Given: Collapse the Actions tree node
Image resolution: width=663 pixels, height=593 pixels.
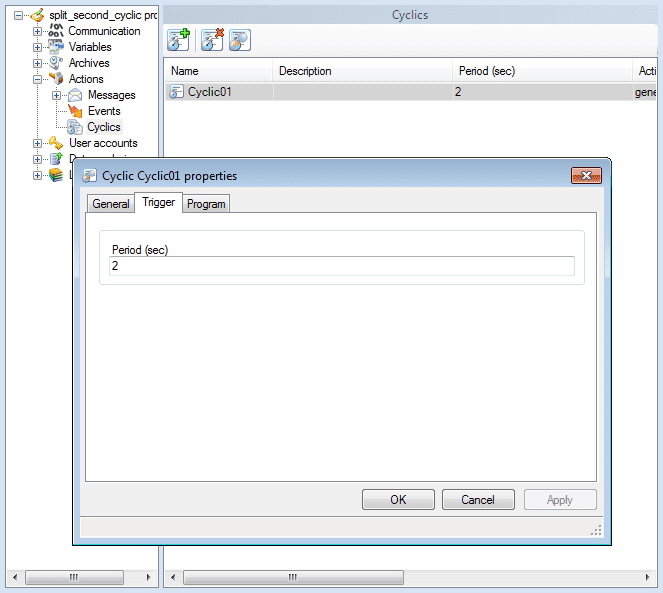Looking at the screenshot, I should point(38,79).
